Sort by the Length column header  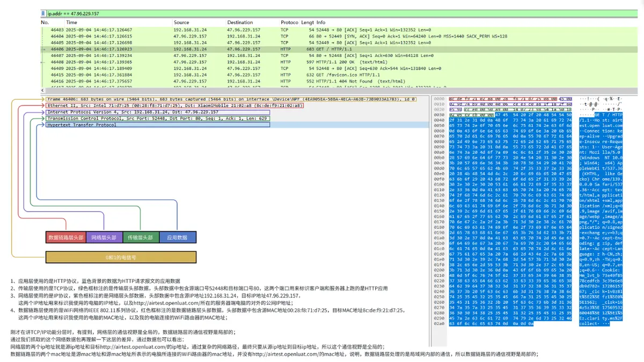pyautogui.click(x=308, y=23)
